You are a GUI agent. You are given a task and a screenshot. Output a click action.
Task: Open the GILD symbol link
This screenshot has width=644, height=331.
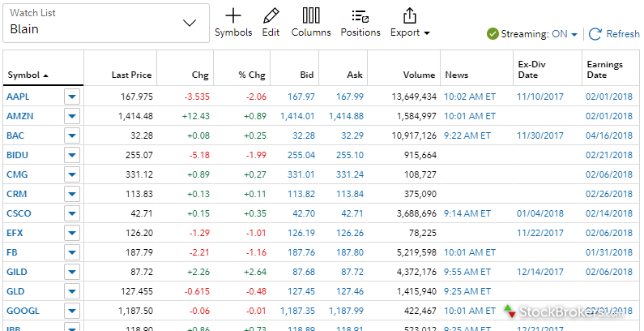point(17,273)
